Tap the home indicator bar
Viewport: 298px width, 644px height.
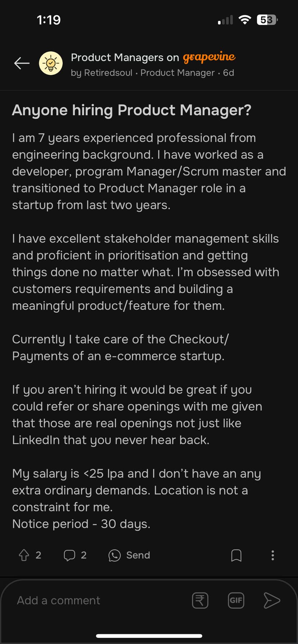pos(149,636)
